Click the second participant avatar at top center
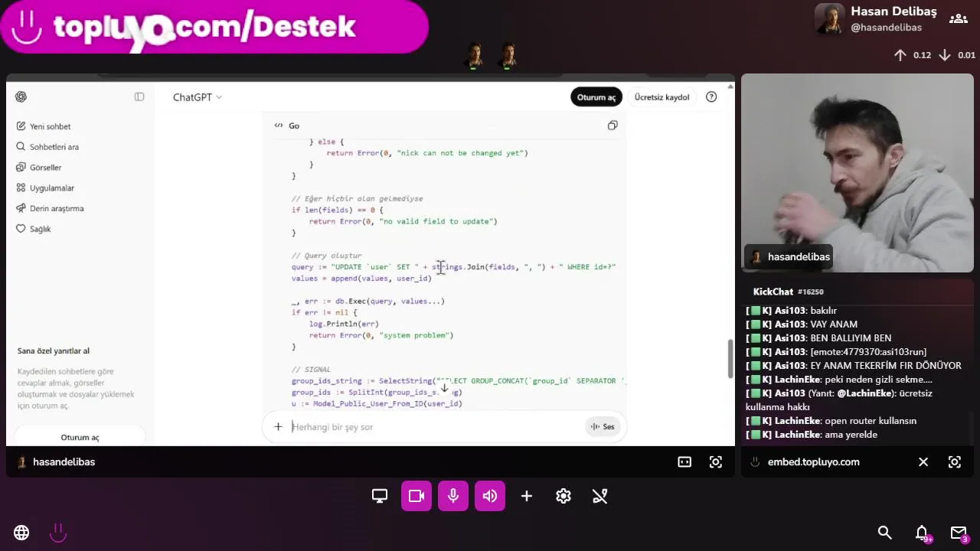 [x=508, y=56]
